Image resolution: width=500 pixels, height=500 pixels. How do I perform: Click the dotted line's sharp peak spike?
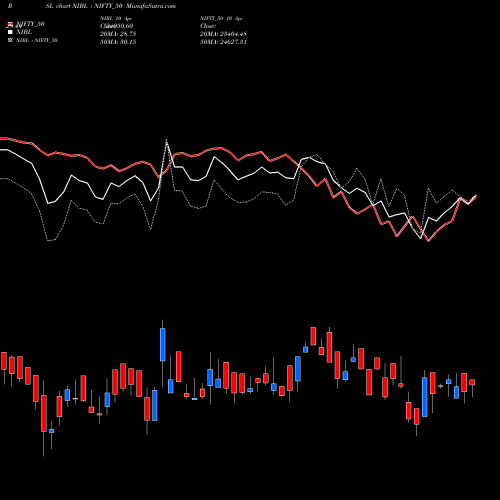pyautogui.click(x=166, y=140)
